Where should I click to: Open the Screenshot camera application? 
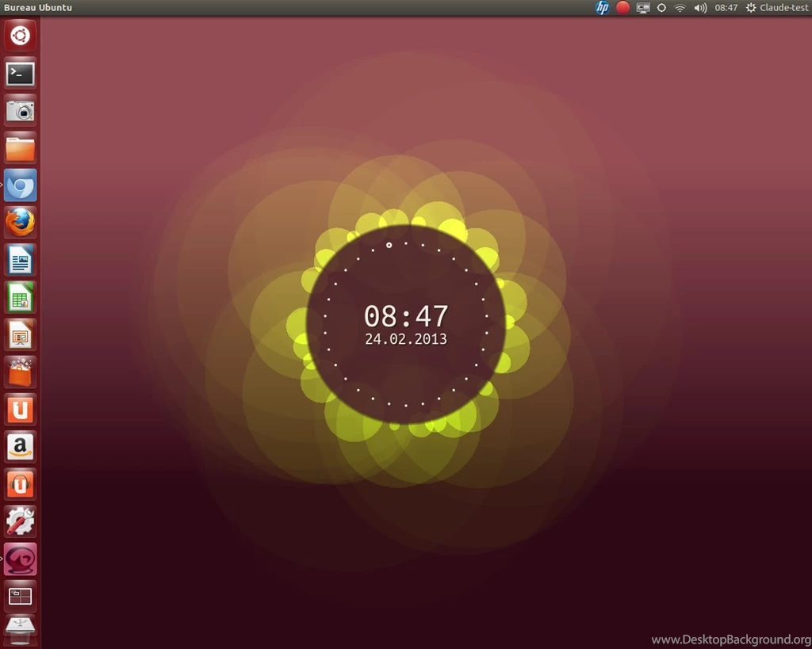point(20,111)
